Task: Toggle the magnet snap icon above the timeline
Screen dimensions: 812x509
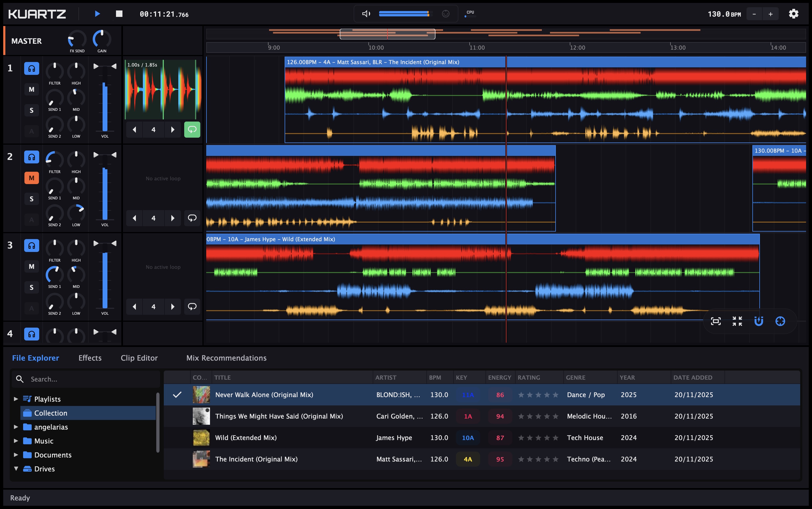Action: tap(759, 321)
